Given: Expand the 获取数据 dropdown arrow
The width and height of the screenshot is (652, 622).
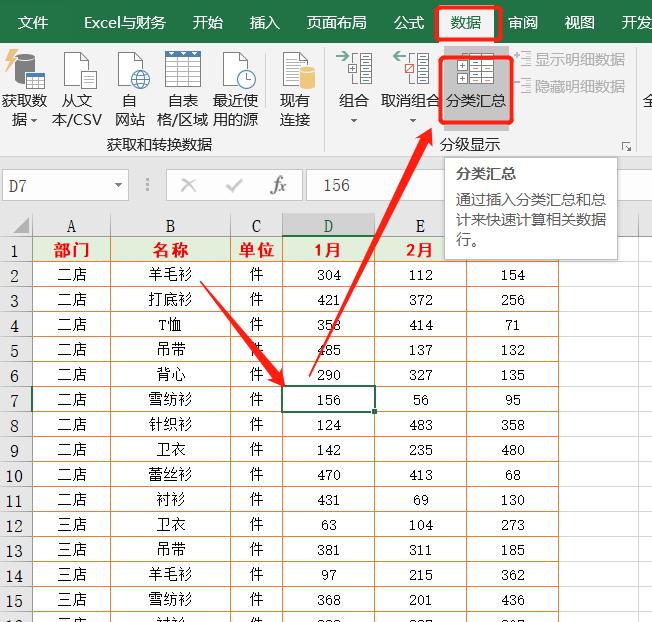Looking at the screenshot, I should [x=34, y=121].
